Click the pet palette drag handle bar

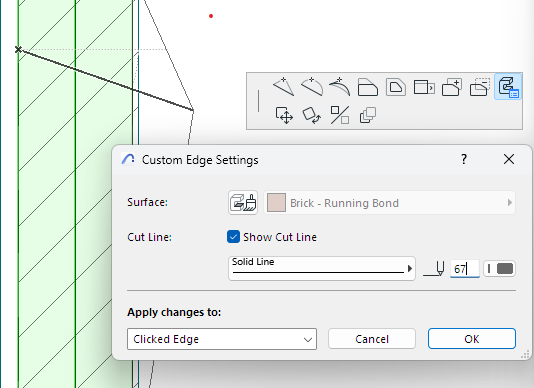point(258,101)
